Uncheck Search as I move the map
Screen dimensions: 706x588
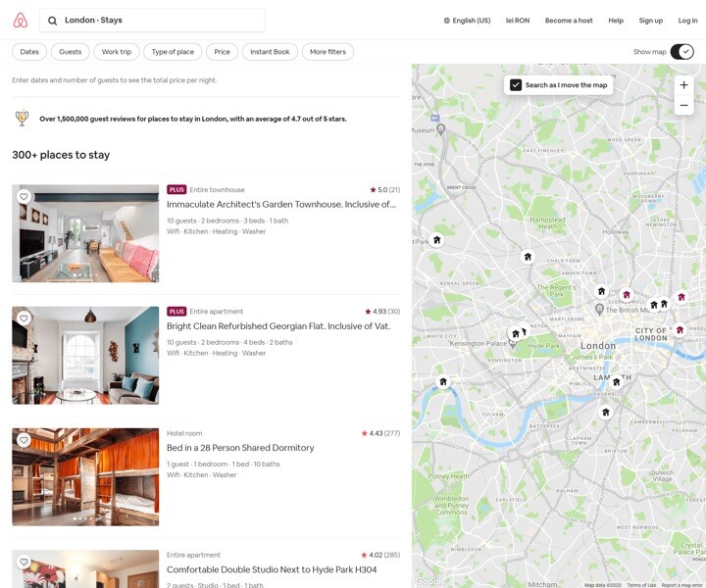click(516, 85)
